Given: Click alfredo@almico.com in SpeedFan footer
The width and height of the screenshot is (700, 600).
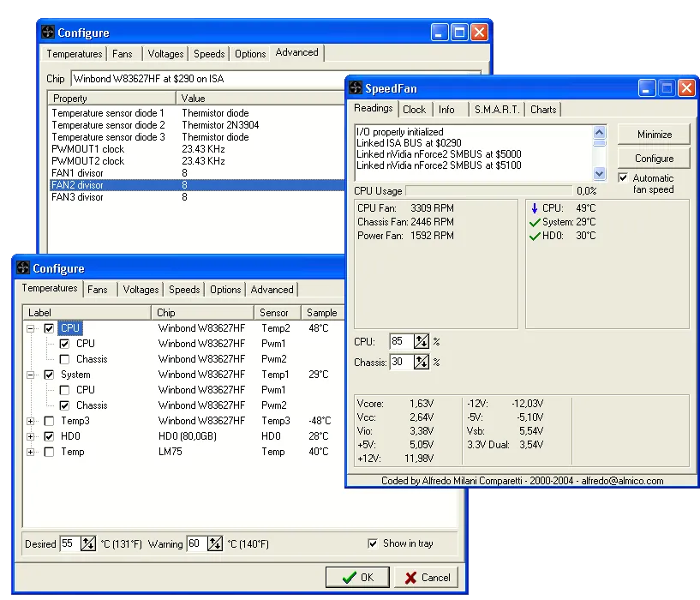Looking at the screenshot, I should coord(622,481).
